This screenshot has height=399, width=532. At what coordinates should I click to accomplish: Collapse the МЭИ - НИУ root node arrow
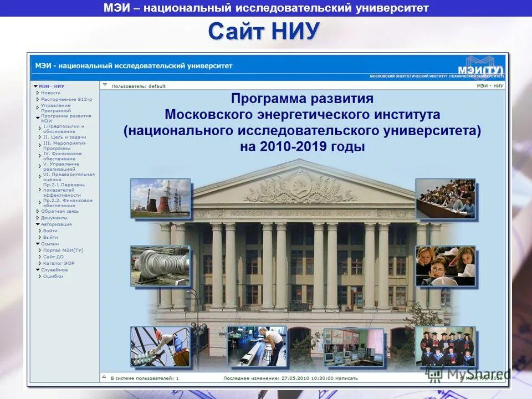tap(35, 86)
